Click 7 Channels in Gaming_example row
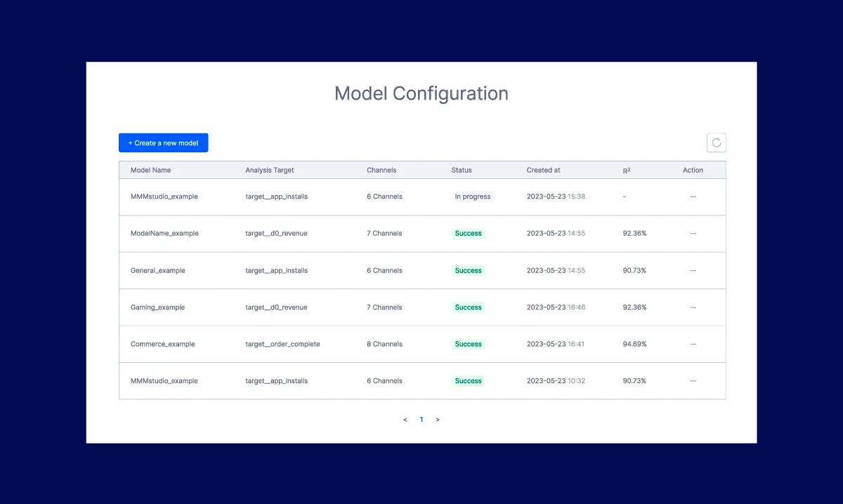This screenshot has width=843, height=504. [384, 307]
